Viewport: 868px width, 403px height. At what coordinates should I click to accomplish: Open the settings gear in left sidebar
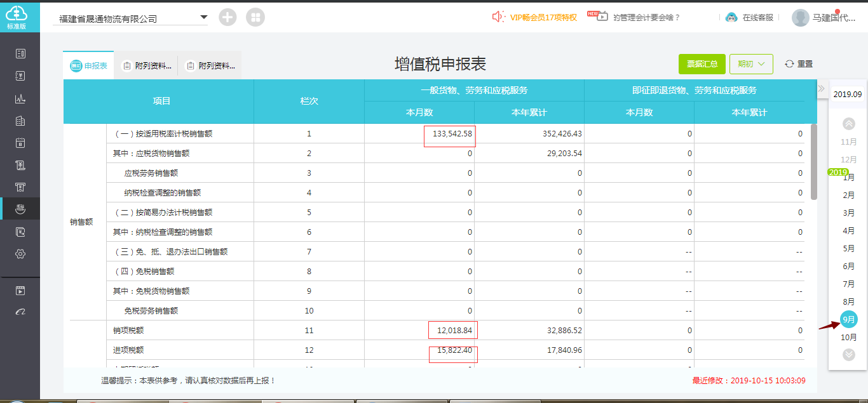(x=20, y=254)
